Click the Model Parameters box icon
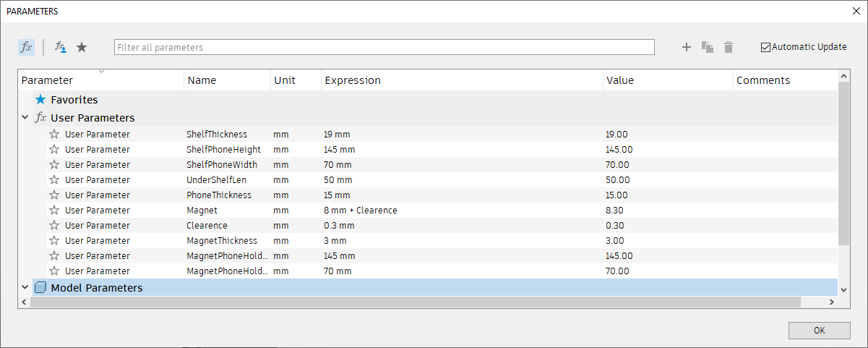868x348 pixels. click(40, 288)
